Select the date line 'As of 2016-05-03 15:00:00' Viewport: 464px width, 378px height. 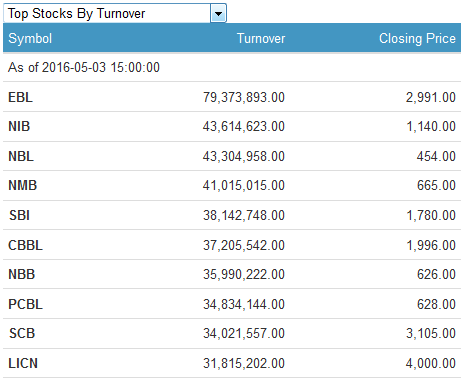(x=84, y=67)
